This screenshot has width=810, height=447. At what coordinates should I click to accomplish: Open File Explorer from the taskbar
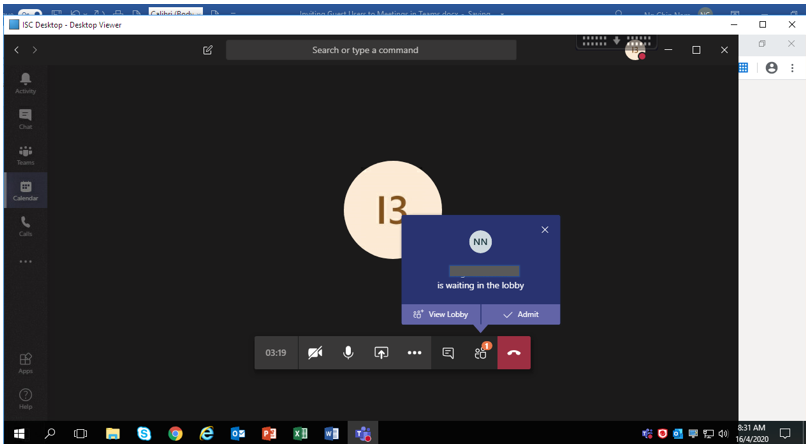[x=113, y=434]
